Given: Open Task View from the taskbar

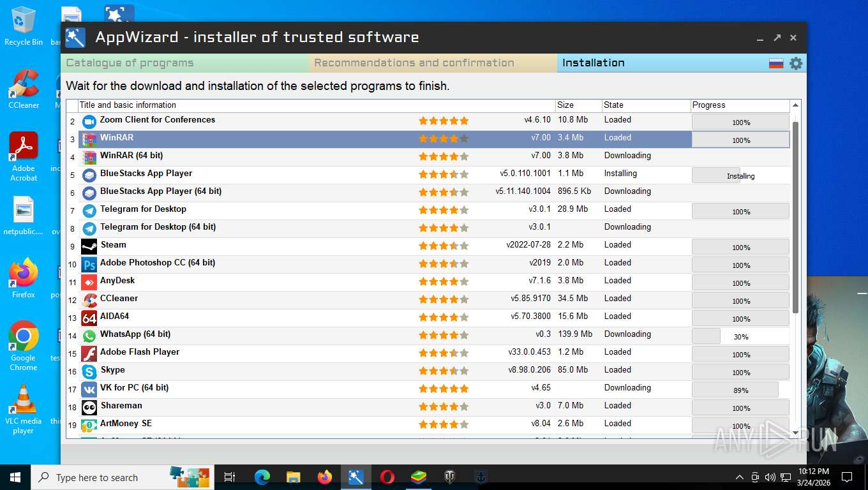Looking at the screenshot, I should click(x=230, y=477).
